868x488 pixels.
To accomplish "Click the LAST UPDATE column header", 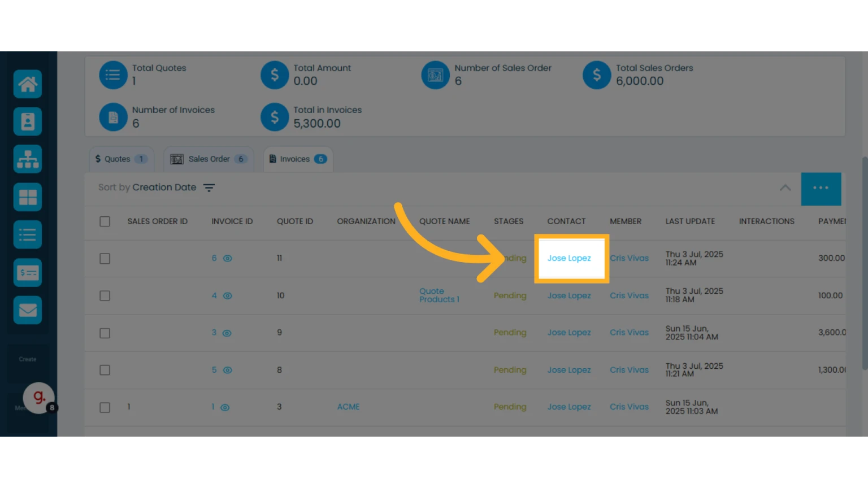I will [x=690, y=221].
